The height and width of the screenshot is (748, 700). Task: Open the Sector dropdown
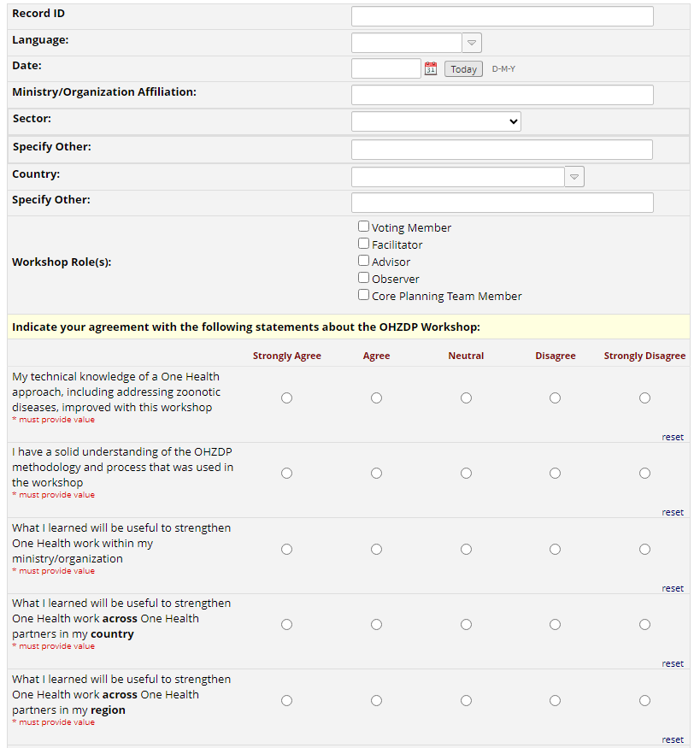(436, 121)
